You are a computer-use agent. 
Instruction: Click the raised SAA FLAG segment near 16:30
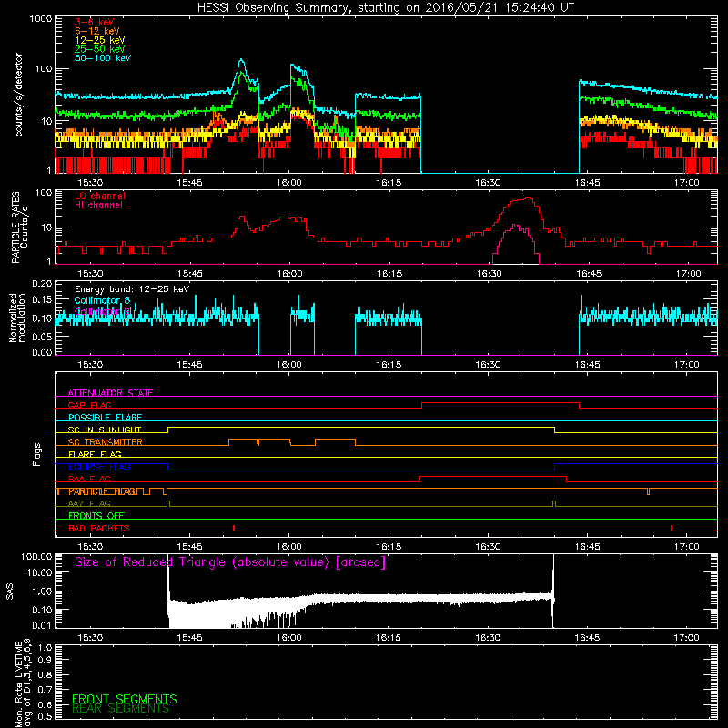point(492,477)
